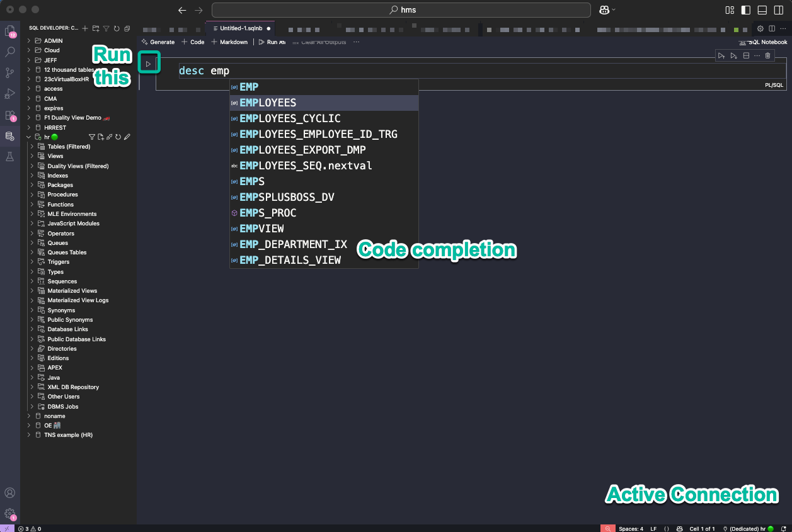Change the PL/SQL cell language
Screen dimensions: 792x532
(774, 84)
